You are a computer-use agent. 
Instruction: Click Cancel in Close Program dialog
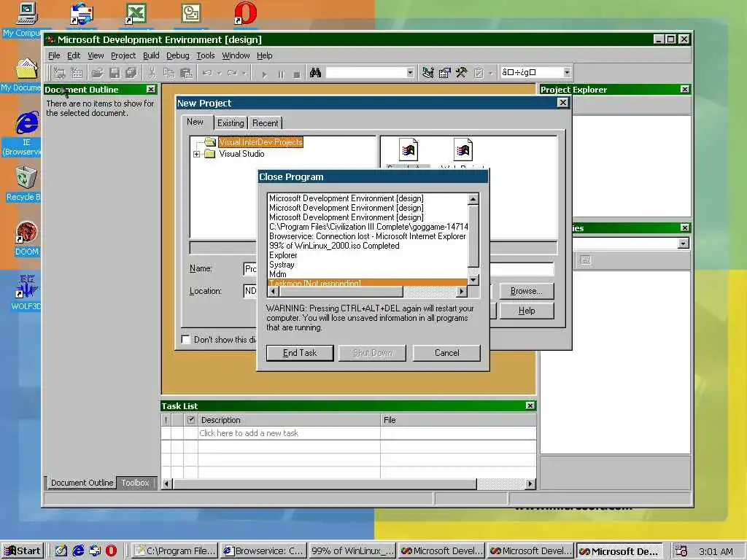click(447, 353)
